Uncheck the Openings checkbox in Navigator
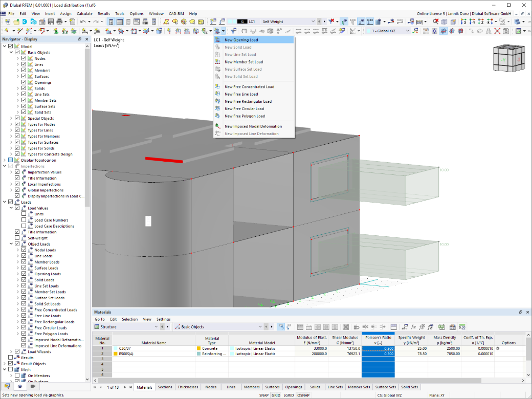The width and height of the screenshot is (532, 399). [x=24, y=82]
